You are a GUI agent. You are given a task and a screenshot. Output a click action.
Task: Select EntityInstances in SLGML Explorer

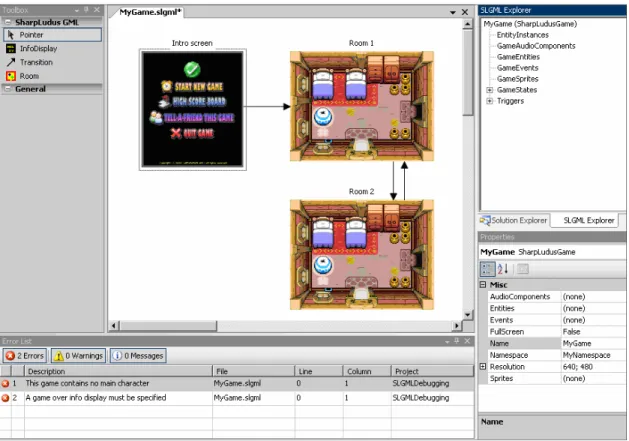click(x=522, y=35)
